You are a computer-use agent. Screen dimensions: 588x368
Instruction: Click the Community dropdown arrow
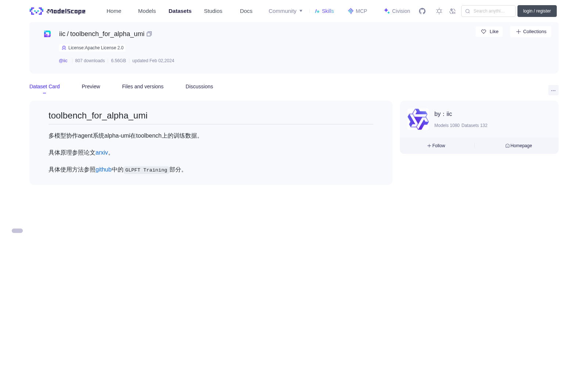pyautogui.click(x=301, y=11)
